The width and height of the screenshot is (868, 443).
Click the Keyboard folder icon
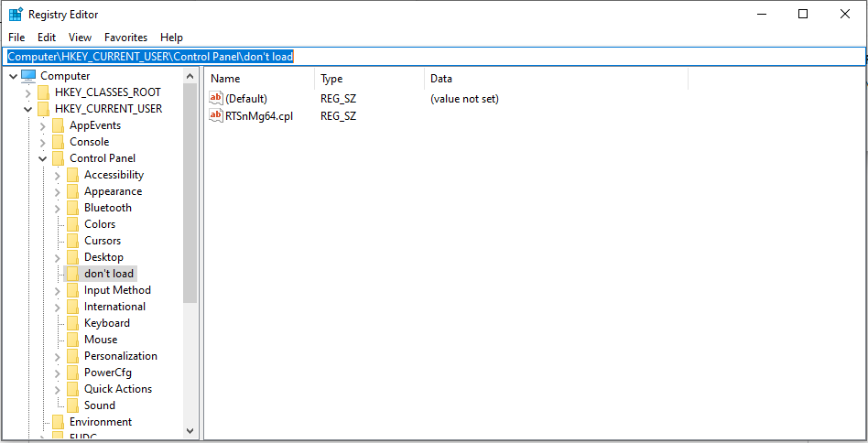click(72, 323)
